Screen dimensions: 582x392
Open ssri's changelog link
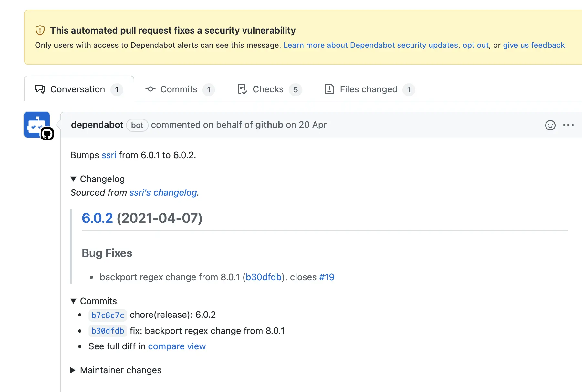[x=163, y=193]
